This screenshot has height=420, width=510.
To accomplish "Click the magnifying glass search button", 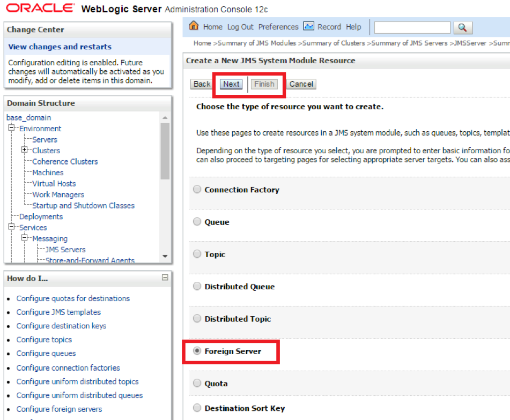I will pyautogui.click(x=462, y=27).
